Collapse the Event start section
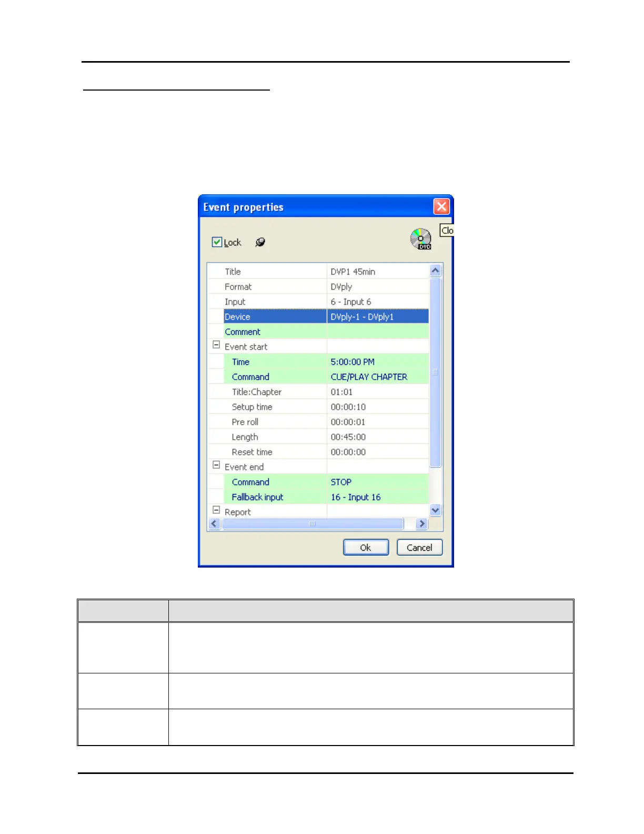Screen dimensions: 644x834 [x=216, y=345]
